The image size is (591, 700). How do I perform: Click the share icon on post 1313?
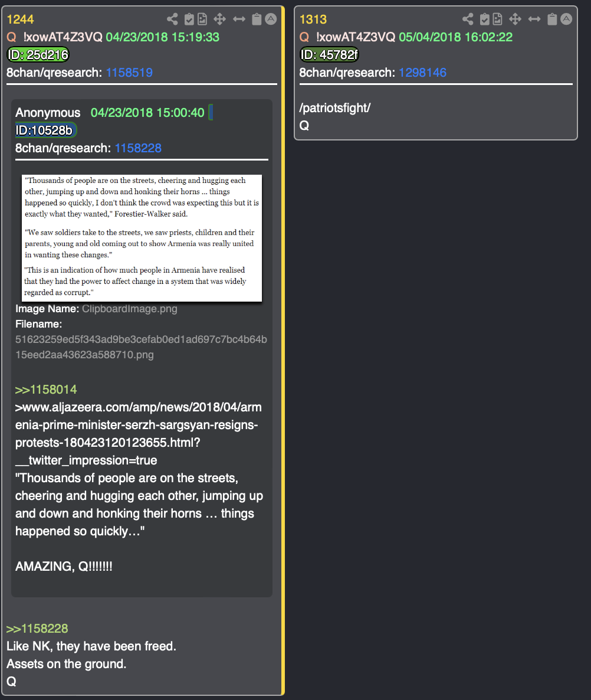[x=468, y=19]
